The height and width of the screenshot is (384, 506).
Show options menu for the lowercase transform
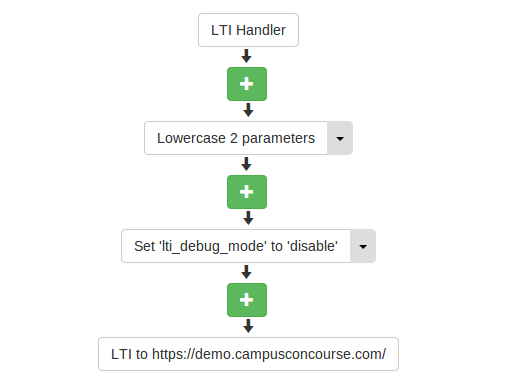tap(340, 138)
